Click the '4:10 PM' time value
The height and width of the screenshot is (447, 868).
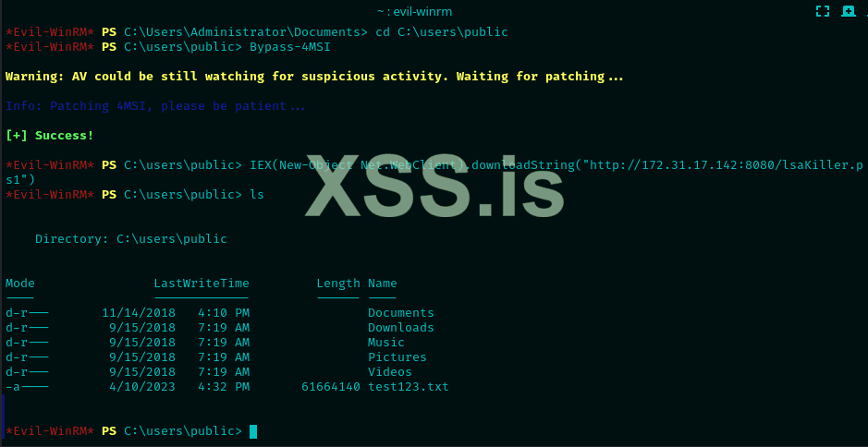[224, 312]
